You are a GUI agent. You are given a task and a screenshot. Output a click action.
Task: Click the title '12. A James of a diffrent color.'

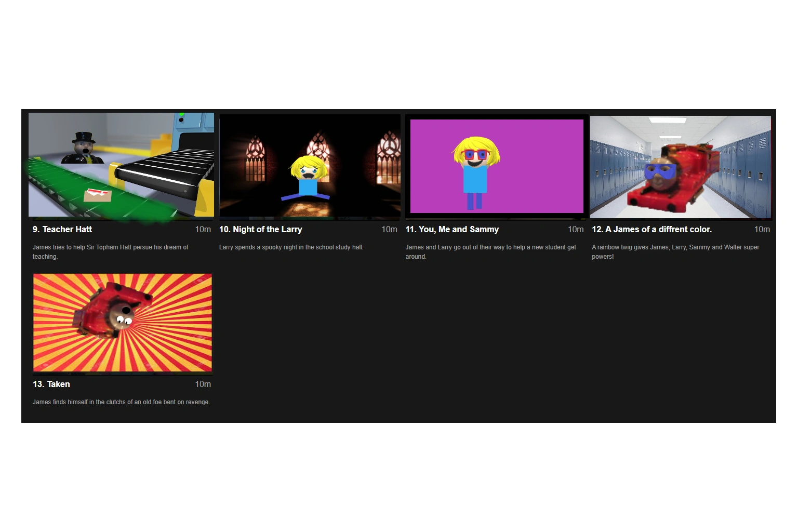pos(652,230)
